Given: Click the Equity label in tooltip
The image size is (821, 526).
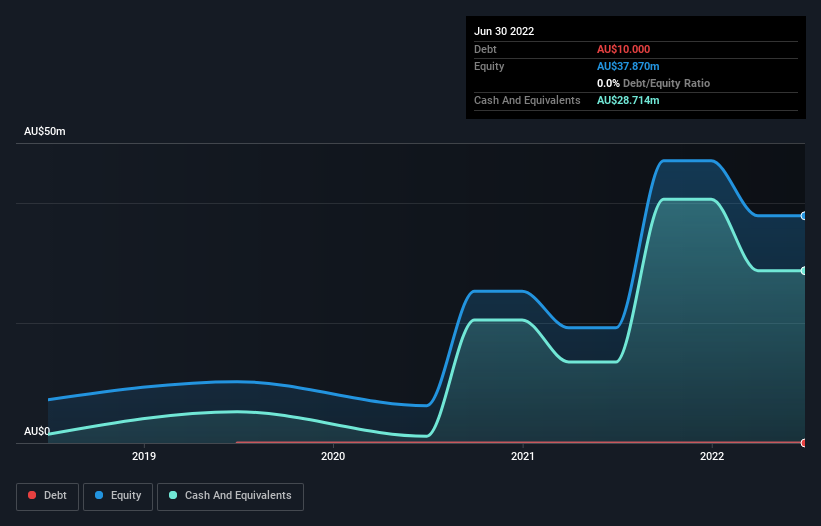Looking at the screenshot, I should [489, 66].
